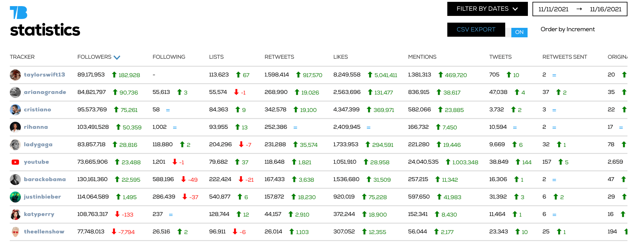Click the end date 11/16/2021

pos(606,9)
